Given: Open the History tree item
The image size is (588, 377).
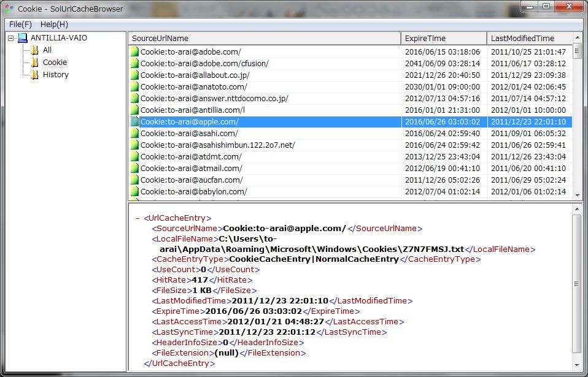Looking at the screenshot, I should [x=55, y=75].
